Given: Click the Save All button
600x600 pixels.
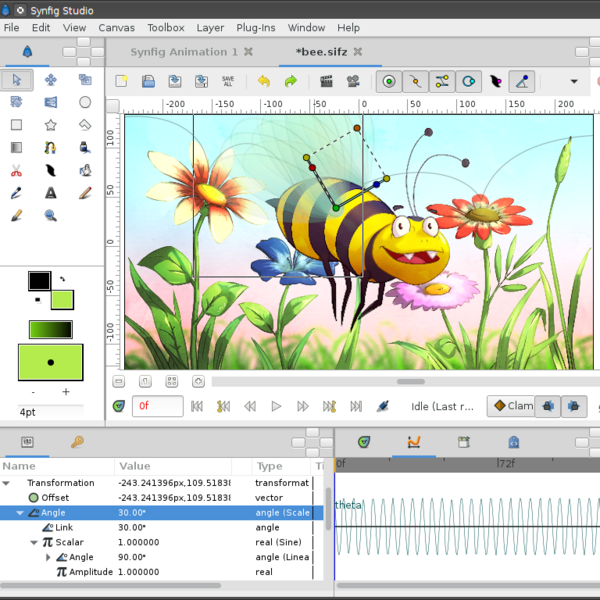Looking at the screenshot, I should tap(228, 81).
